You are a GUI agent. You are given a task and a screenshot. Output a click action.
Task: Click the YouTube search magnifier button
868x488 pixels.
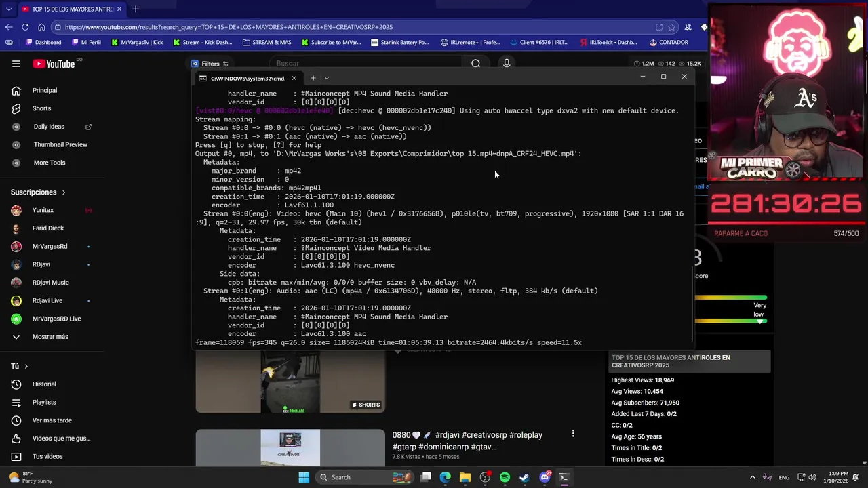(x=475, y=64)
